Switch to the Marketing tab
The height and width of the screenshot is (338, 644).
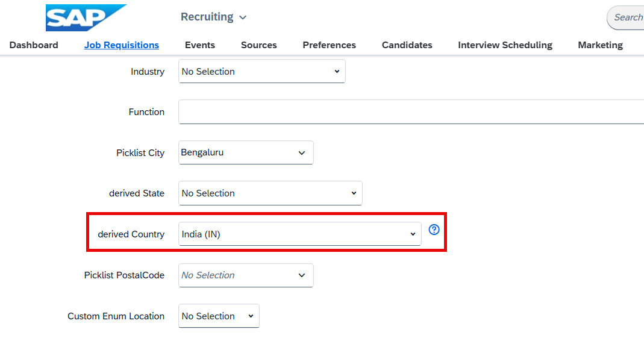tap(600, 45)
